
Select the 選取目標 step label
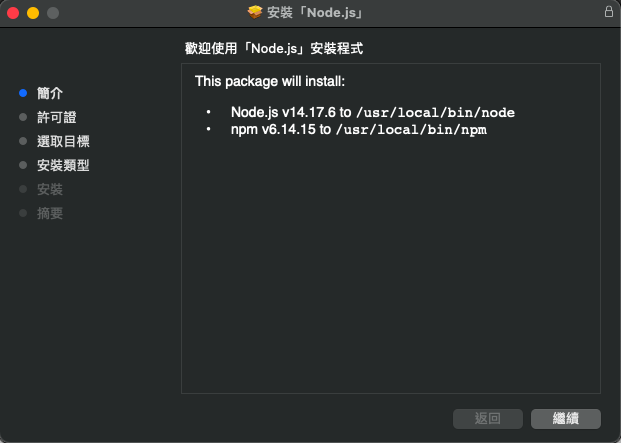pyautogui.click(x=63, y=141)
